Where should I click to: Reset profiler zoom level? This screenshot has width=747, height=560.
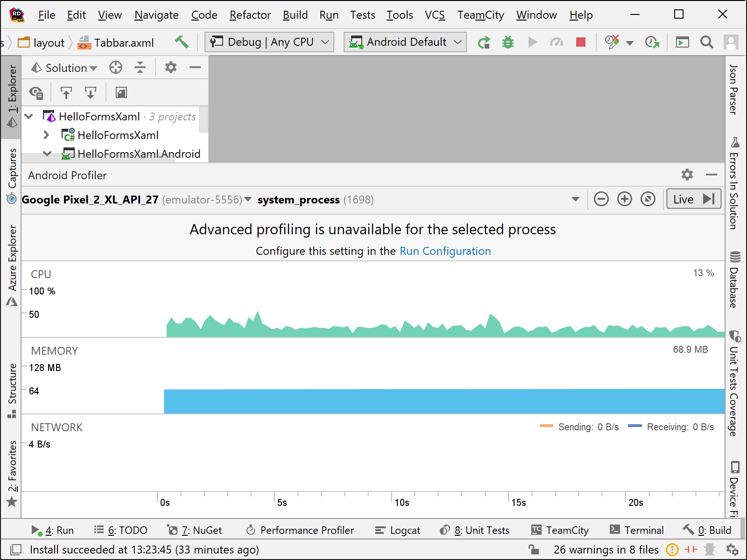click(648, 199)
